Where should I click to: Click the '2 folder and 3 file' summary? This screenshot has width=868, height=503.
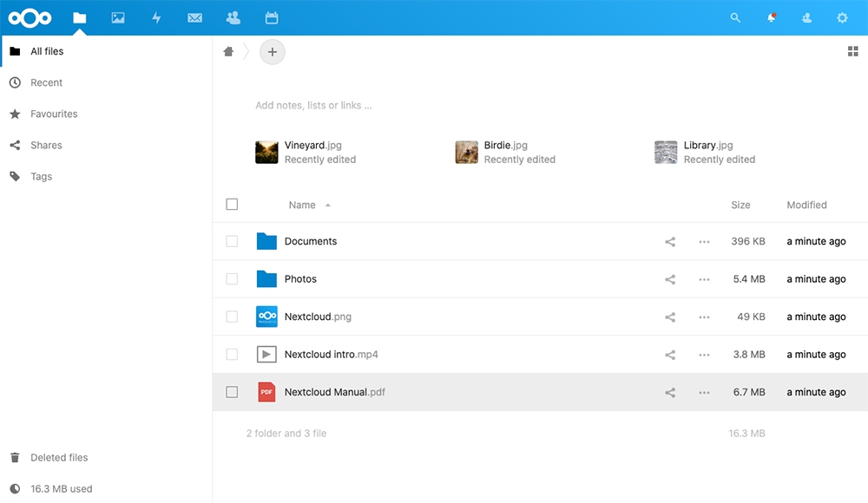click(x=286, y=434)
